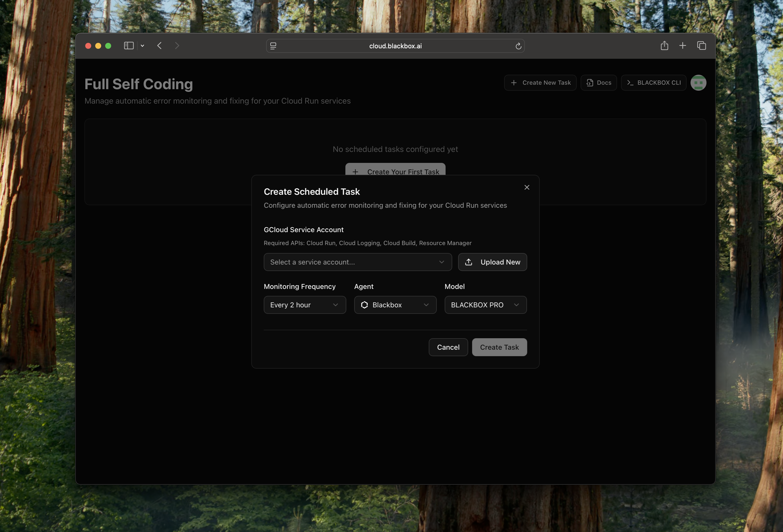Click the browser address bar
The width and height of the screenshot is (783, 532).
pos(395,46)
